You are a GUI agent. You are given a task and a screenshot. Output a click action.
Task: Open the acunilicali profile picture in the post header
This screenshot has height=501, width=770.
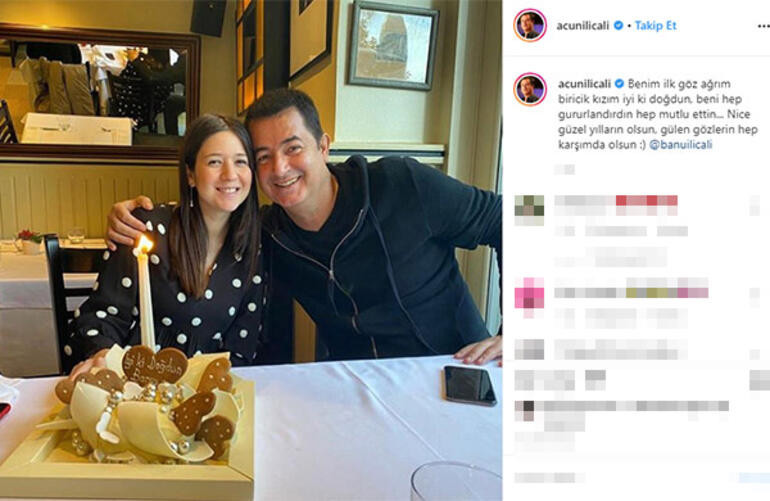529,25
